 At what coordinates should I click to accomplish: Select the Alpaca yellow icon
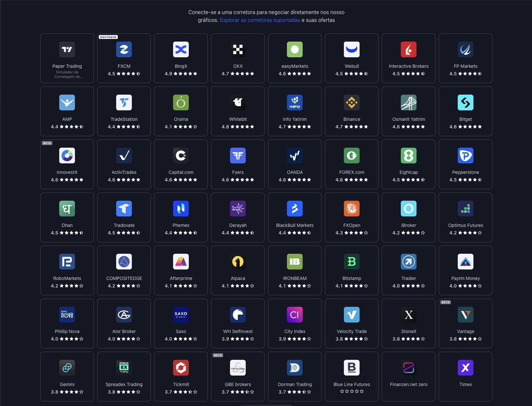pos(238,262)
